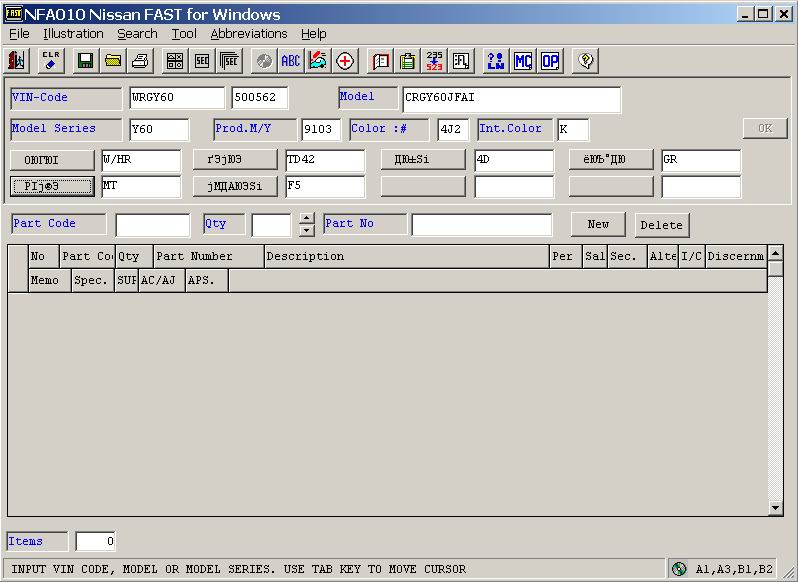Click the stacked SEC sections icon
798x582 pixels.
point(230,61)
